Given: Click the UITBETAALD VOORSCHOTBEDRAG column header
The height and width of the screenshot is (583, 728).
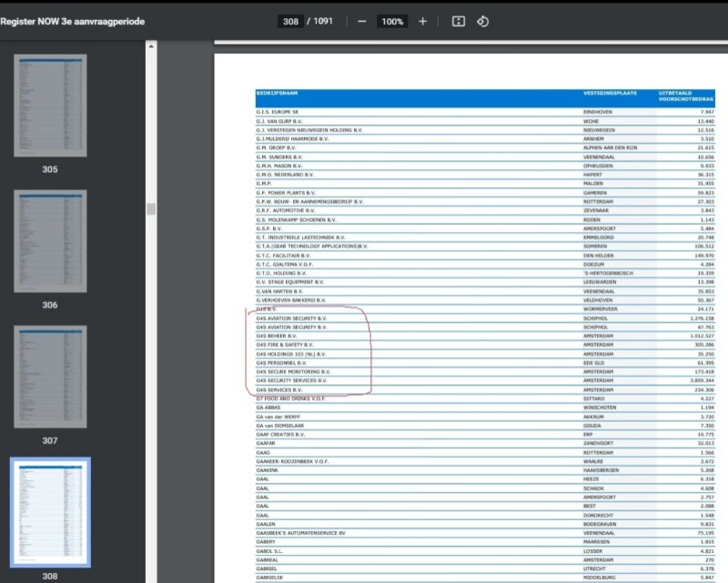Looking at the screenshot, I should click(x=686, y=95).
